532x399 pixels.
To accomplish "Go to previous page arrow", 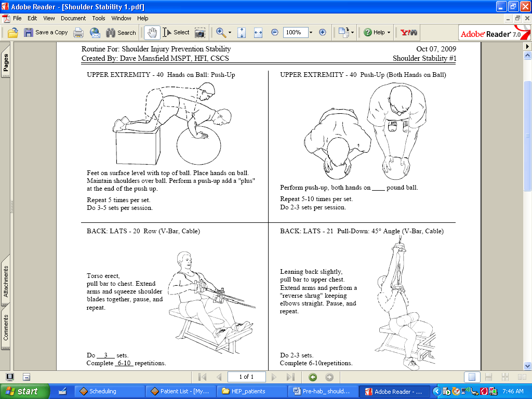I will click(219, 377).
